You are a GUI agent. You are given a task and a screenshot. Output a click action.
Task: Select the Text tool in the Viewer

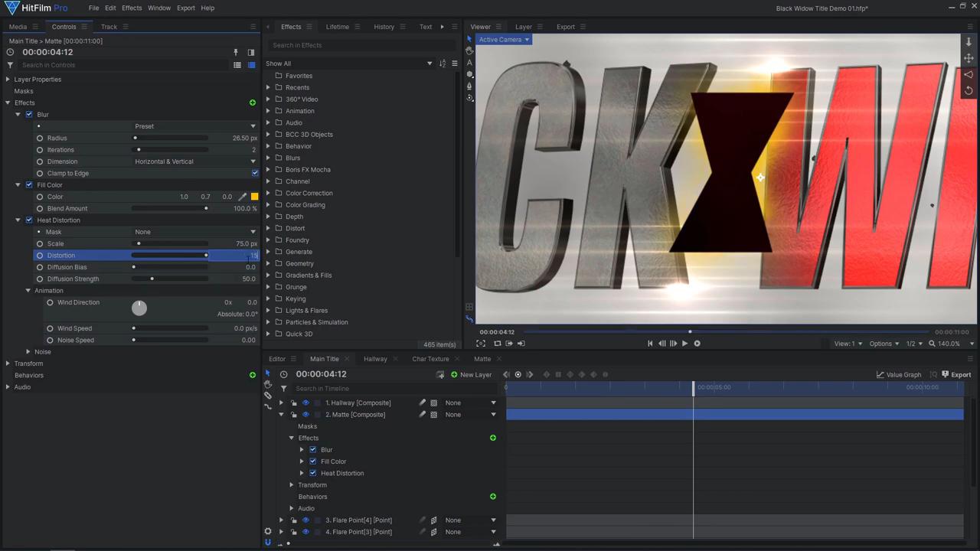click(x=469, y=63)
